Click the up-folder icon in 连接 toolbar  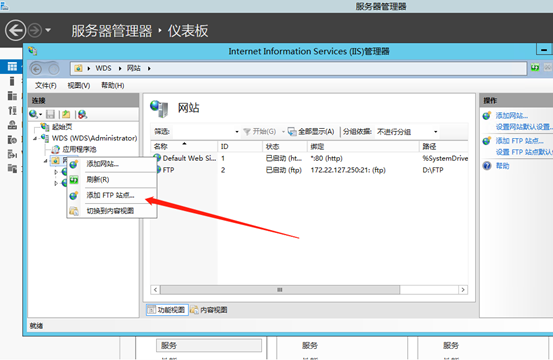(x=66, y=114)
